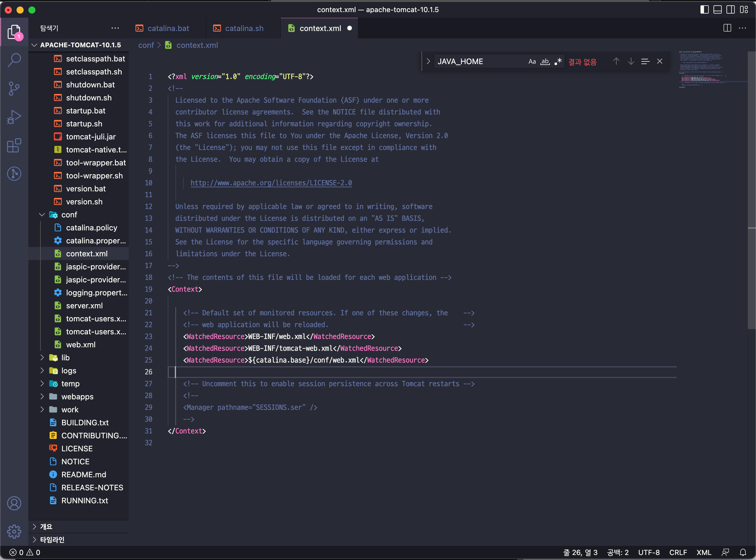Expand the Replace field chevron
The image size is (756, 560).
pos(428,61)
